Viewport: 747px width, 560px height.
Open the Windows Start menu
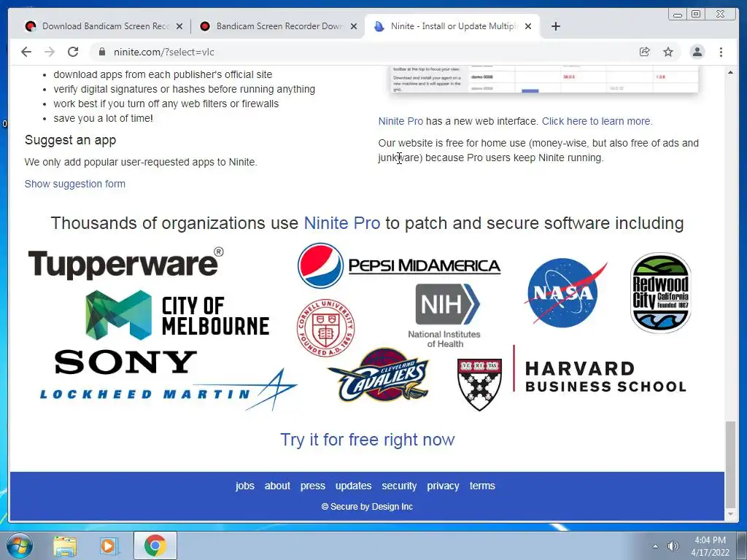coord(20,545)
